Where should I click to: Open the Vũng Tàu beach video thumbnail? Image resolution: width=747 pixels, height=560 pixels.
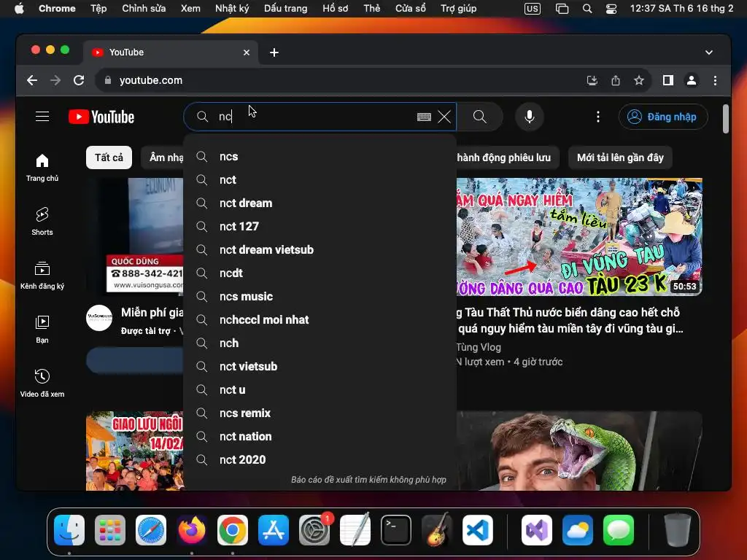(579, 237)
